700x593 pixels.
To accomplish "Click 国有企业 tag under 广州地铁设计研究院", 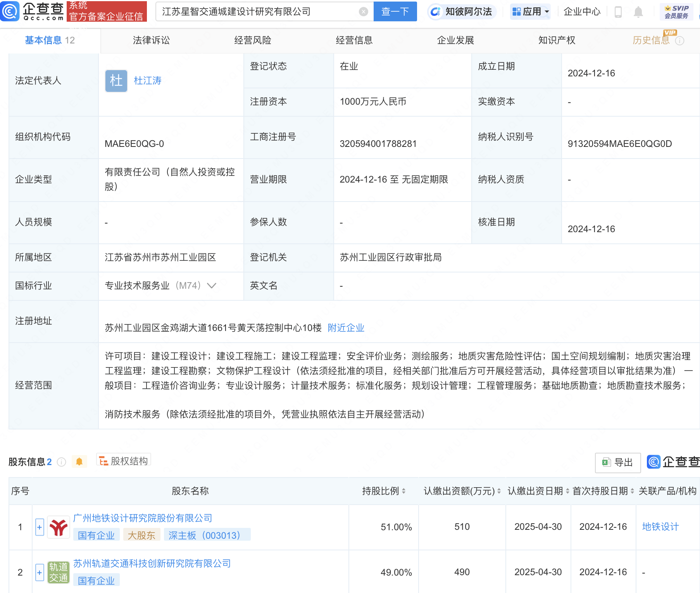I will (x=96, y=535).
